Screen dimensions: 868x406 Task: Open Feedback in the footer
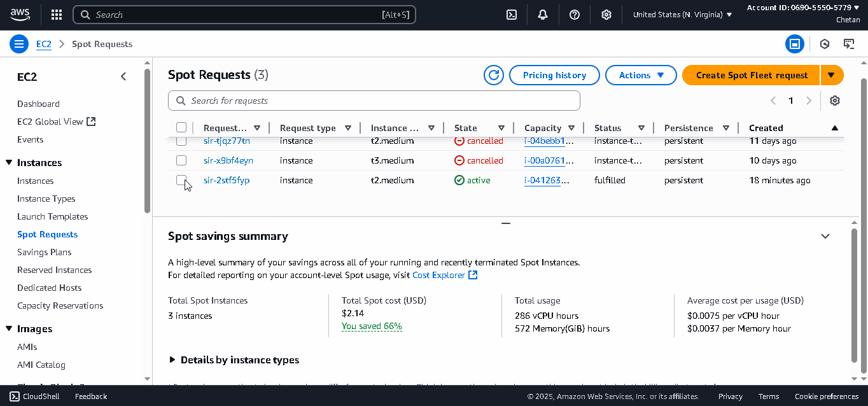(91, 396)
